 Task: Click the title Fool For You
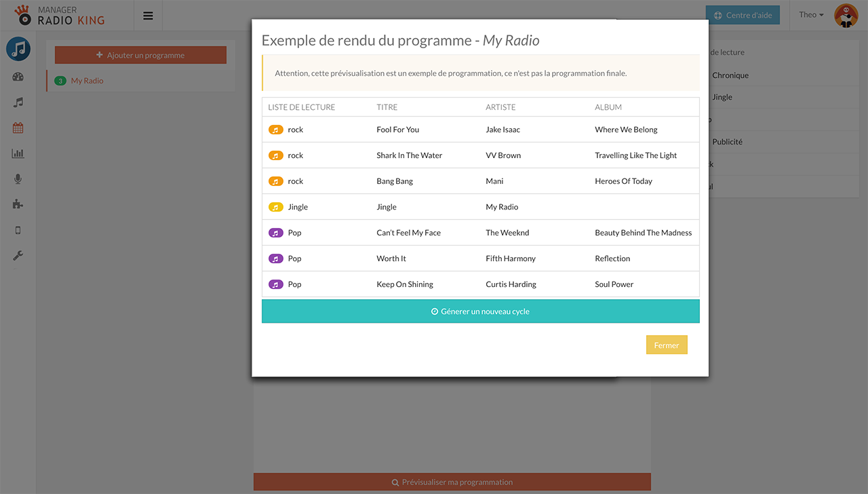tap(398, 130)
